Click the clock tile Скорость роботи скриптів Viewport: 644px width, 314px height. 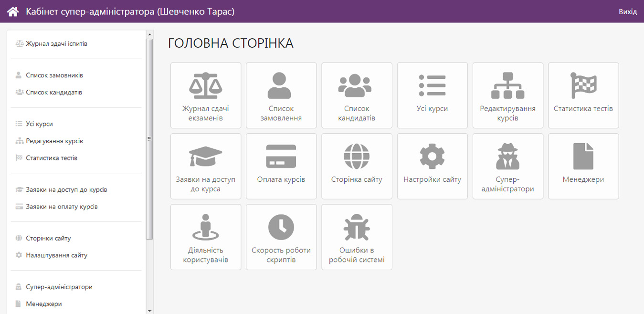[281, 237]
